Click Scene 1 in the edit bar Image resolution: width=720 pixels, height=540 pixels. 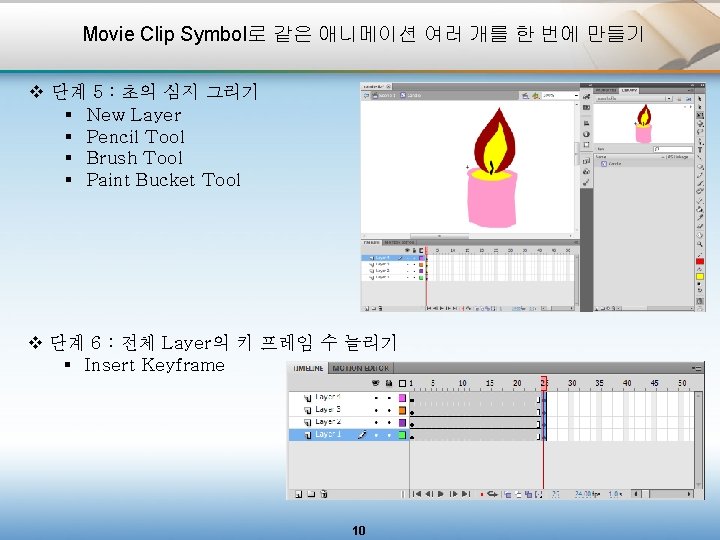pos(383,96)
